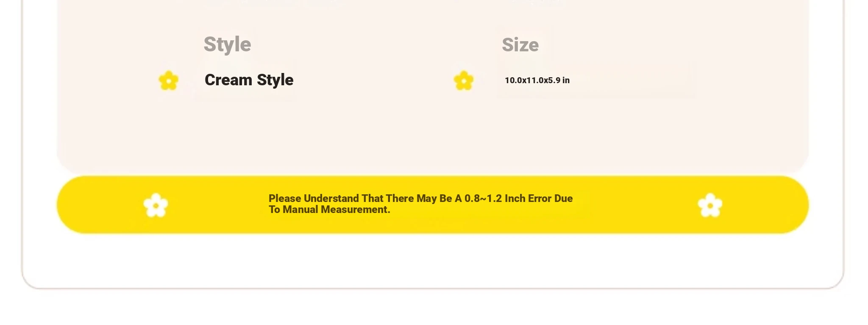Click the Cream Style text
This screenshot has width=868, height=325.
(249, 80)
